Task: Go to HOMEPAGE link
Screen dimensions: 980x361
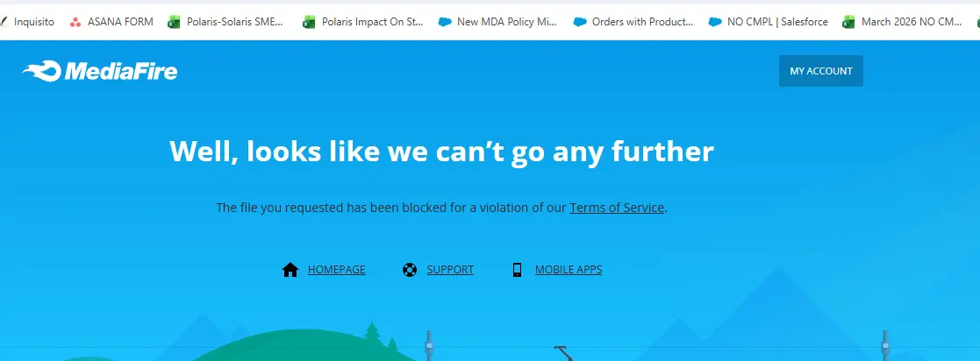Action: [336, 270]
